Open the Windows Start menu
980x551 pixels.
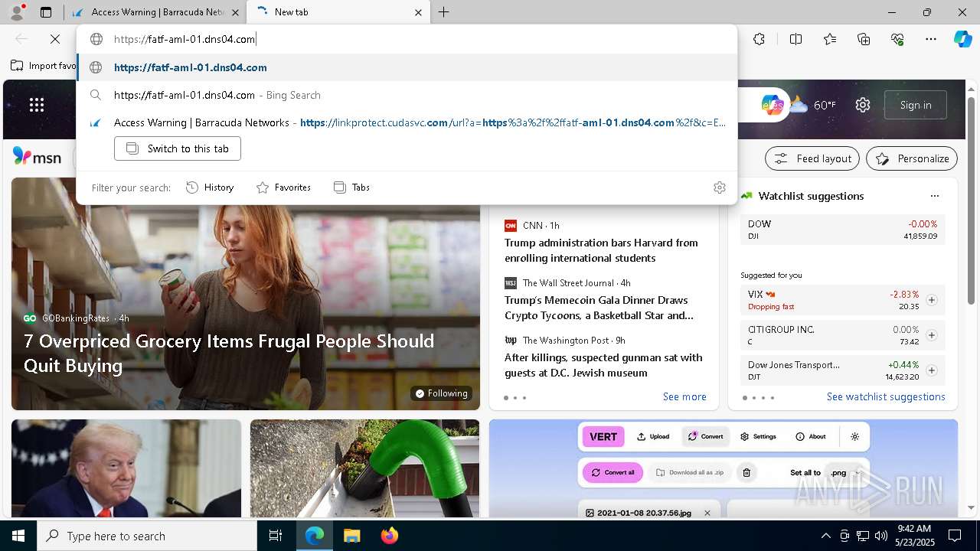(18, 536)
